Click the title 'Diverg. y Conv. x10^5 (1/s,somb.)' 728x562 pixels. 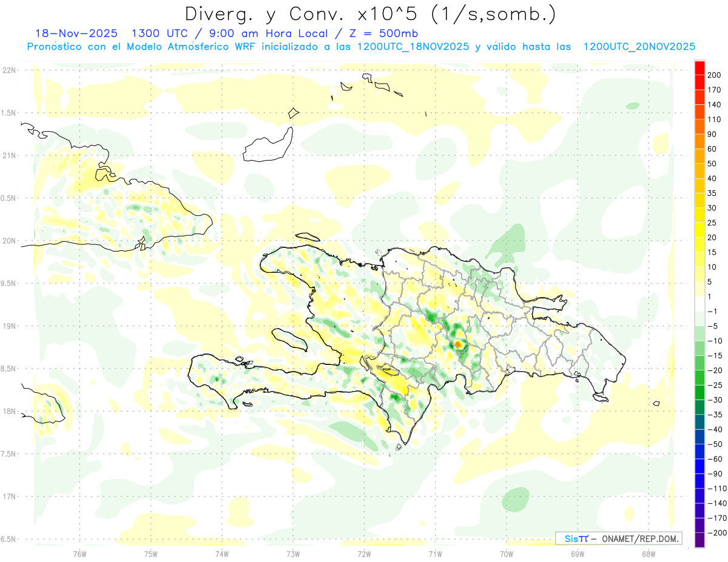370,14
